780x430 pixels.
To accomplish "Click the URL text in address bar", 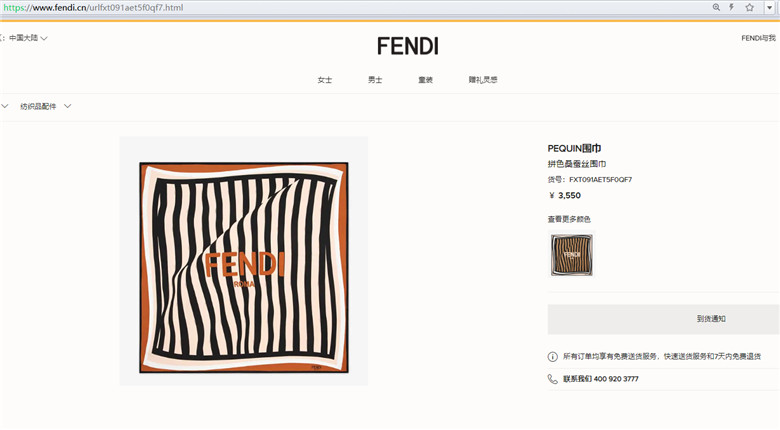I will (93, 7).
